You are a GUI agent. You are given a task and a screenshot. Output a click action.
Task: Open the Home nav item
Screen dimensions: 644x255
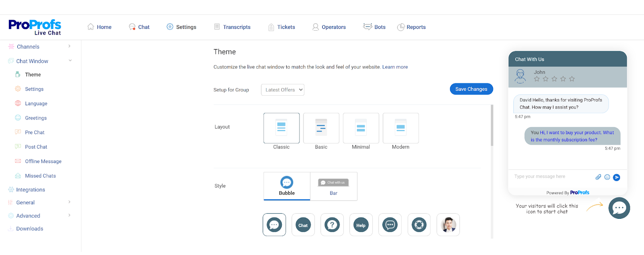(x=99, y=27)
